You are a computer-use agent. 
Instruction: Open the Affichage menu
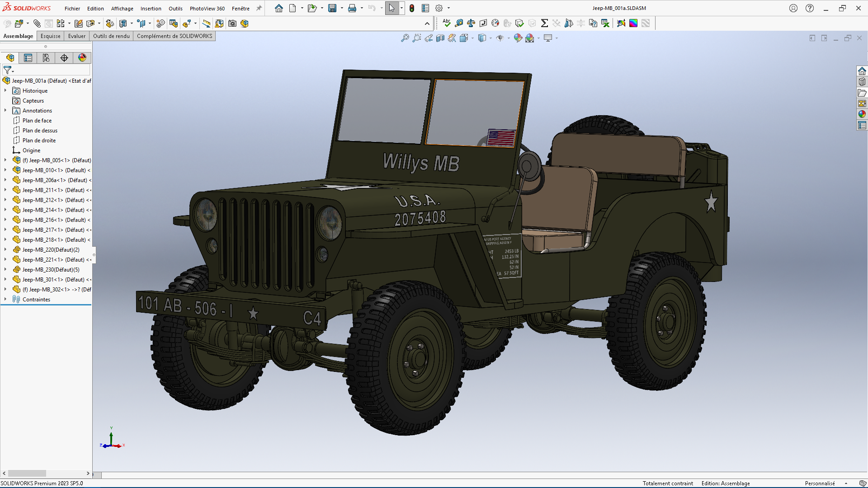click(x=122, y=9)
